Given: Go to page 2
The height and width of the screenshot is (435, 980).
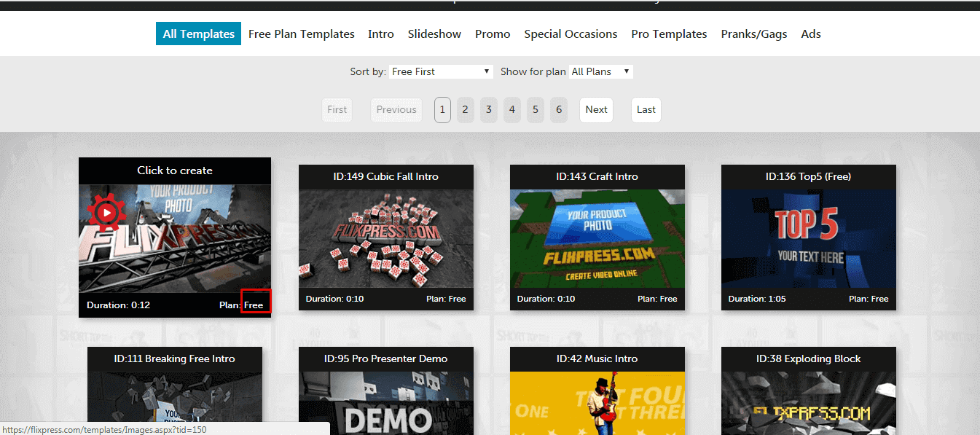Looking at the screenshot, I should point(466,109).
